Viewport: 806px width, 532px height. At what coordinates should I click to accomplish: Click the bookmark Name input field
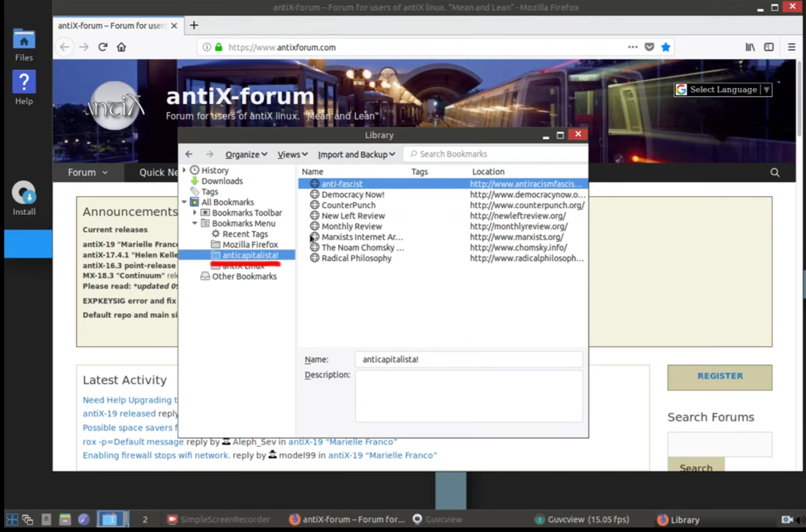[x=469, y=360]
